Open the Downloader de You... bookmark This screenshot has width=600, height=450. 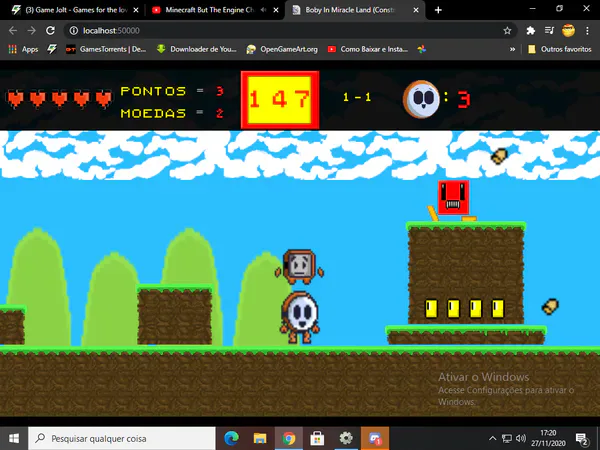(197, 49)
